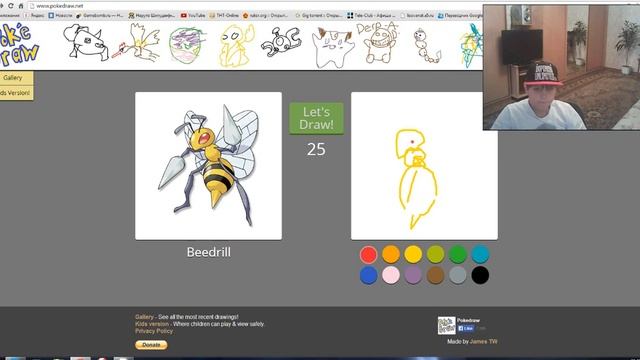Click the Donate button
Viewport: 640px width, 360px height.
pos(151,345)
